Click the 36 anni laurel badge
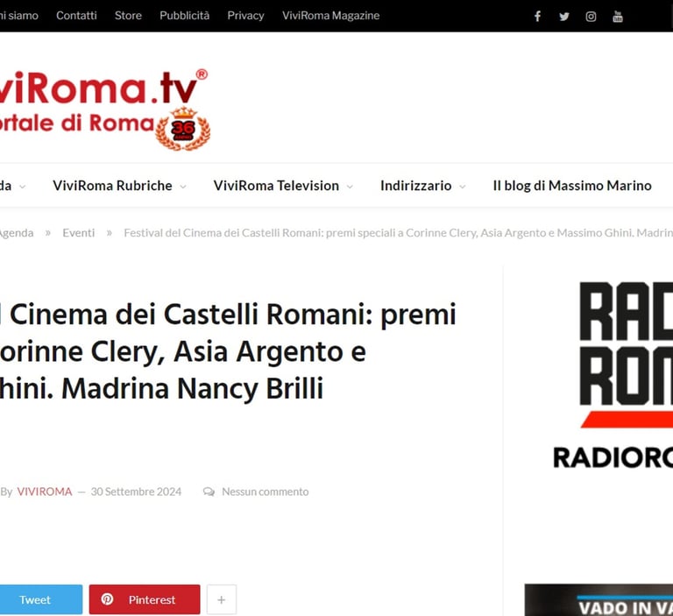This screenshot has height=616, width=673. pos(183,128)
